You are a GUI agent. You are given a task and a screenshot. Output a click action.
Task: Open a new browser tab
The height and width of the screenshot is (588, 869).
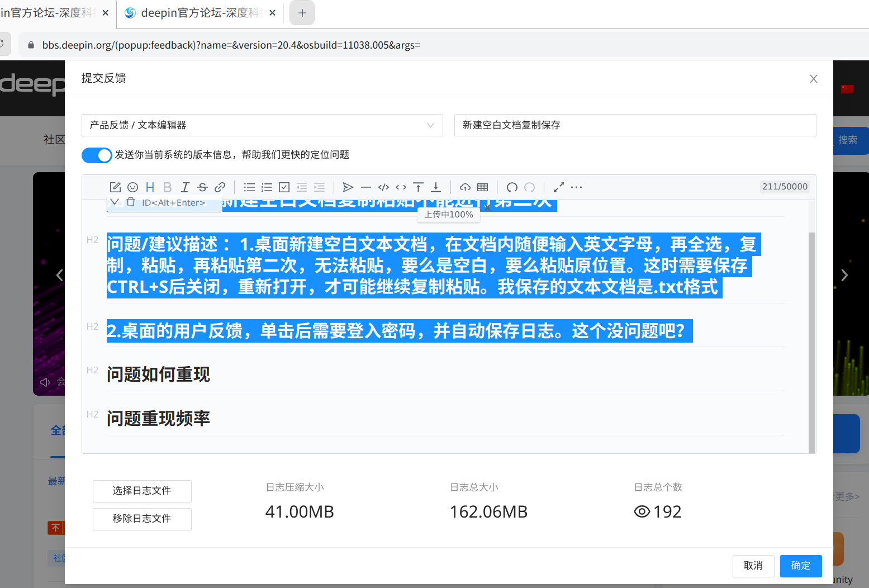pyautogui.click(x=302, y=13)
